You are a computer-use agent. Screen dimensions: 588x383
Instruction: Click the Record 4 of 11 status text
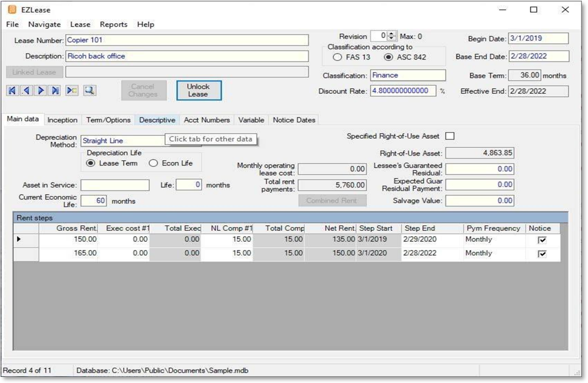coord(27,370)
